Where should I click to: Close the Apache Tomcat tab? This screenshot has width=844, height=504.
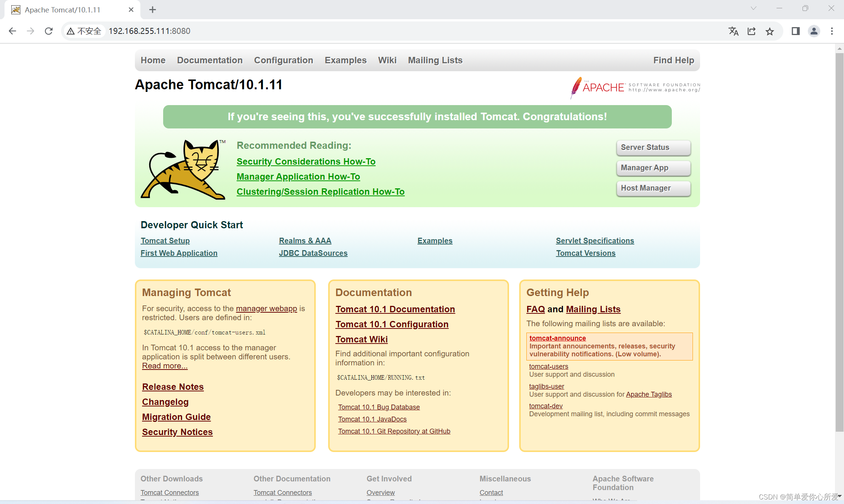(x=131, y=10)
